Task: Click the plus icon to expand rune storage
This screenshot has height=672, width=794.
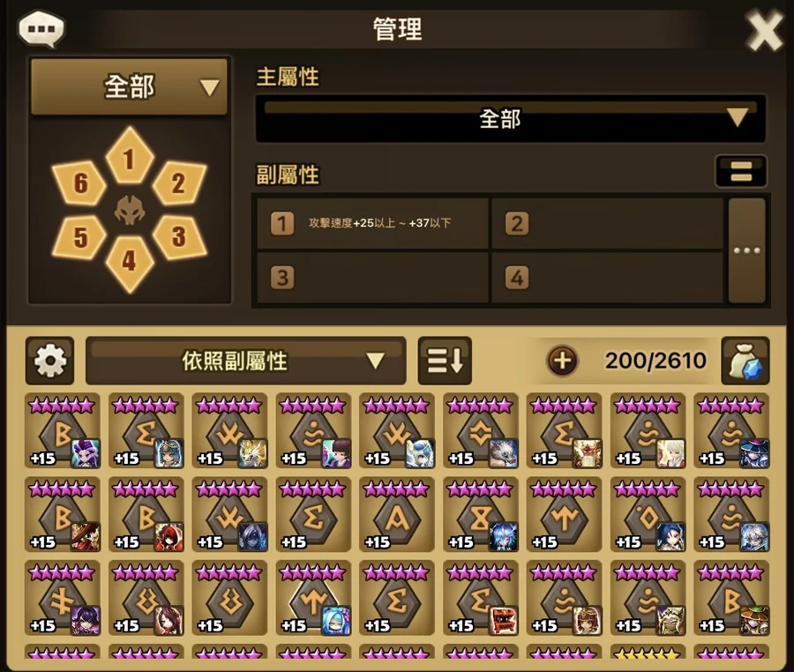Action: pyautogui.click(x=563, y=361)
